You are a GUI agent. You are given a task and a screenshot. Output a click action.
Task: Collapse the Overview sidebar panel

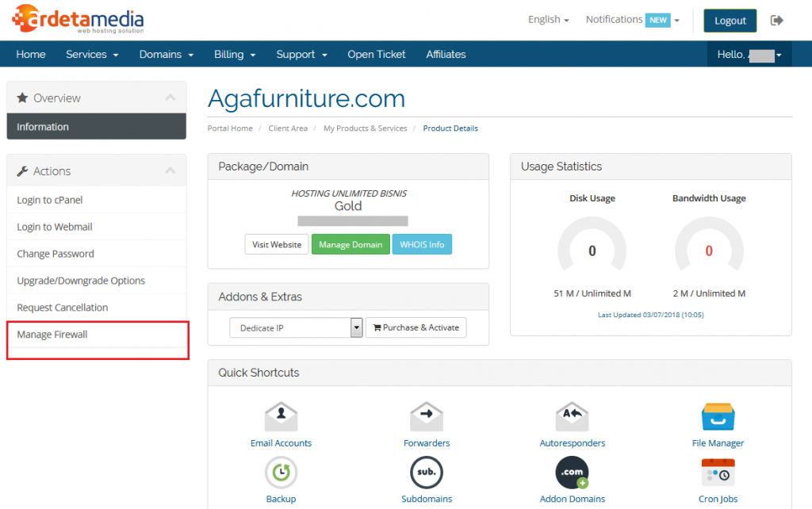pos(170,98)
